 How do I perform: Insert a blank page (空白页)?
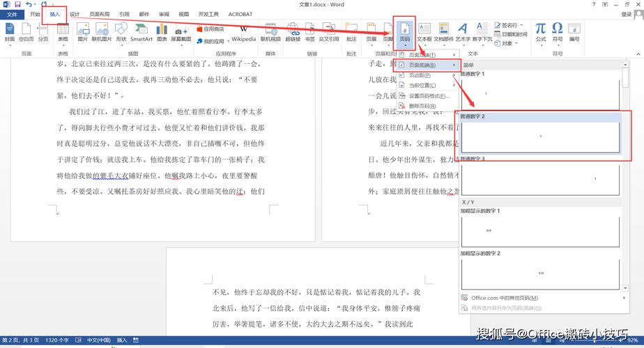26,33
